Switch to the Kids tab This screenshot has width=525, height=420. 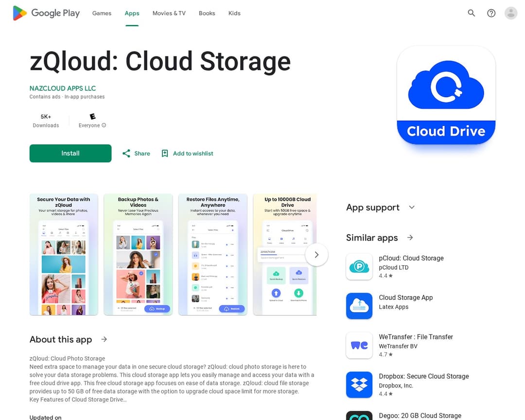click(234, 13)
